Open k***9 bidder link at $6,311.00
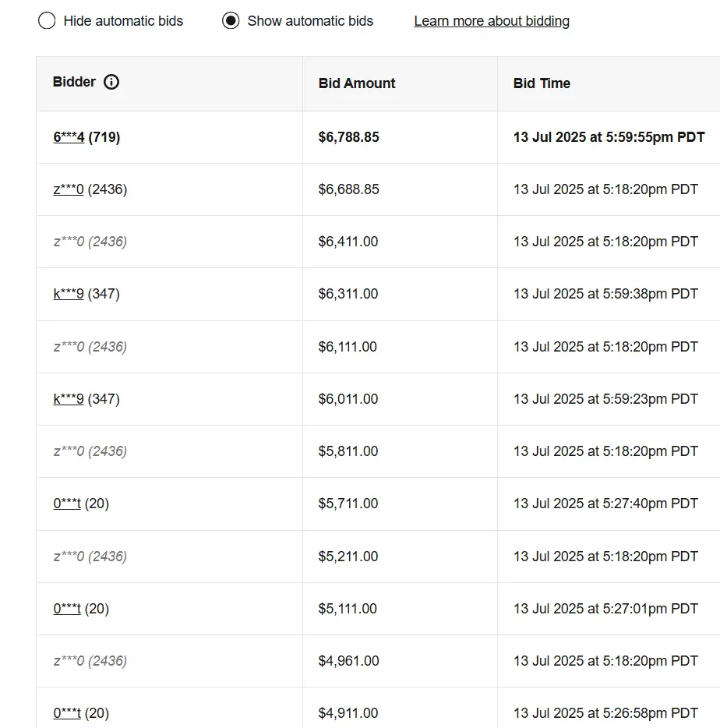This screenshot has width=720, height=728. click(x=69, y=294)
